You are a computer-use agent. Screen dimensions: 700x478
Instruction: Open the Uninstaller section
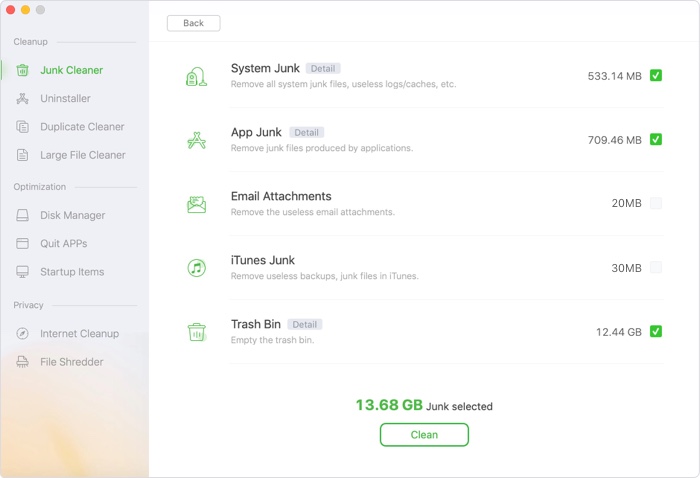65,98
